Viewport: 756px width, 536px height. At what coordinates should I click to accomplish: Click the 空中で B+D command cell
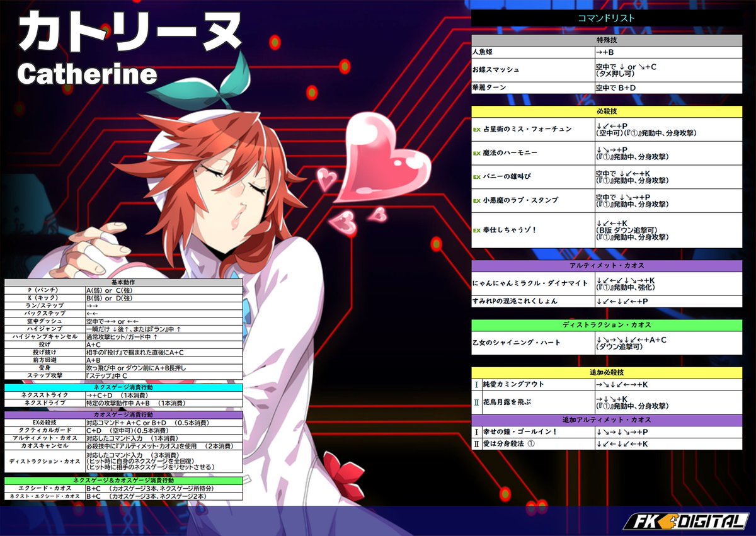coord(668,88)
